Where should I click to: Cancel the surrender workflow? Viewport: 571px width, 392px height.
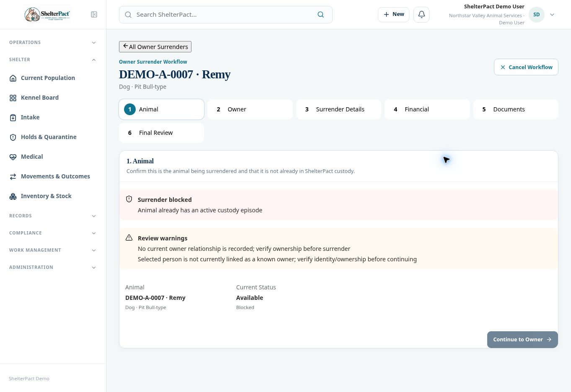526,67
